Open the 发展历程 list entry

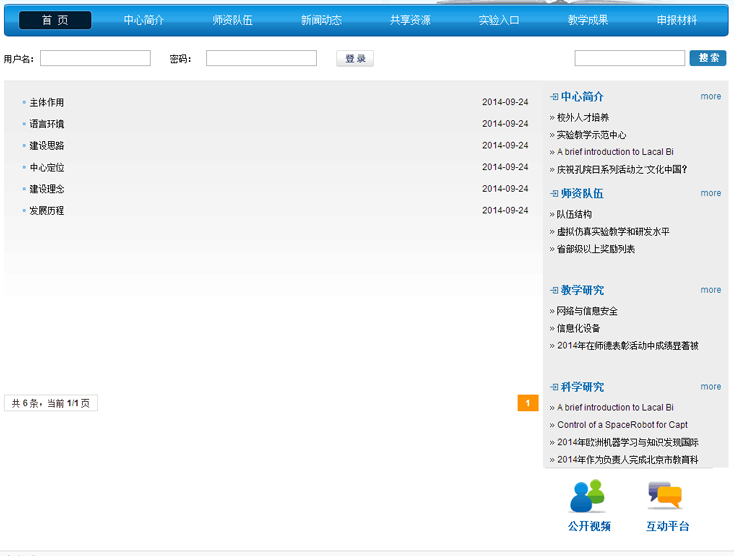(x=47, y=211)
